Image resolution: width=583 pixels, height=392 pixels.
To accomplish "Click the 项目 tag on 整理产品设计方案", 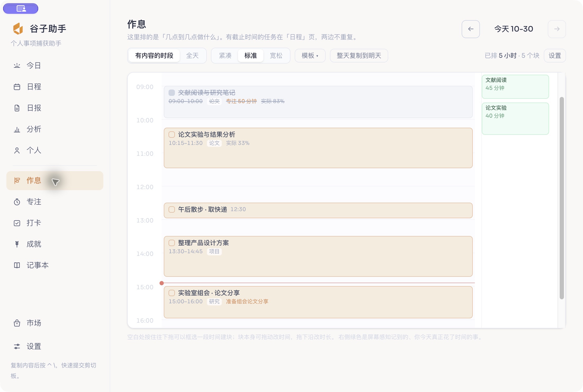I will (214, 251).
